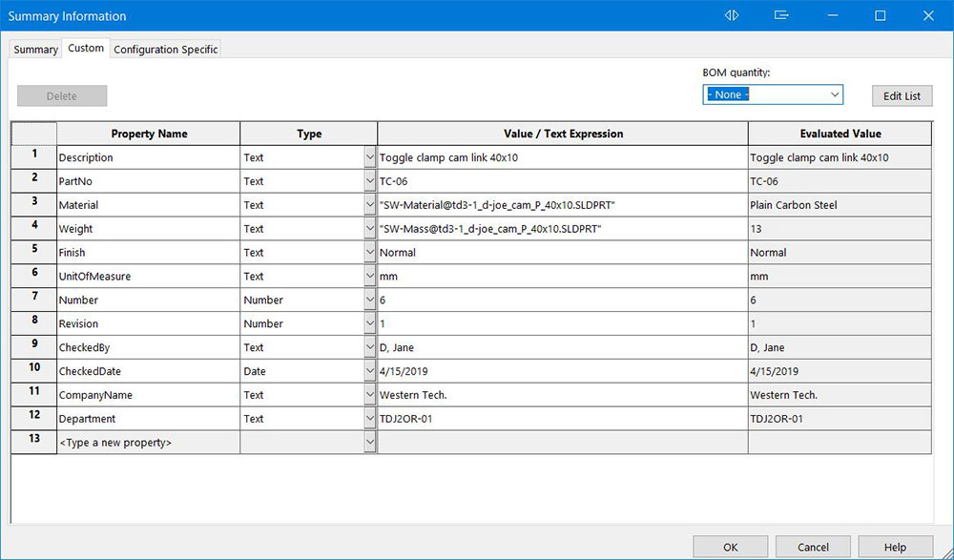
Task: Expand the BOM quantity dropdown
Action: [835, 94]
